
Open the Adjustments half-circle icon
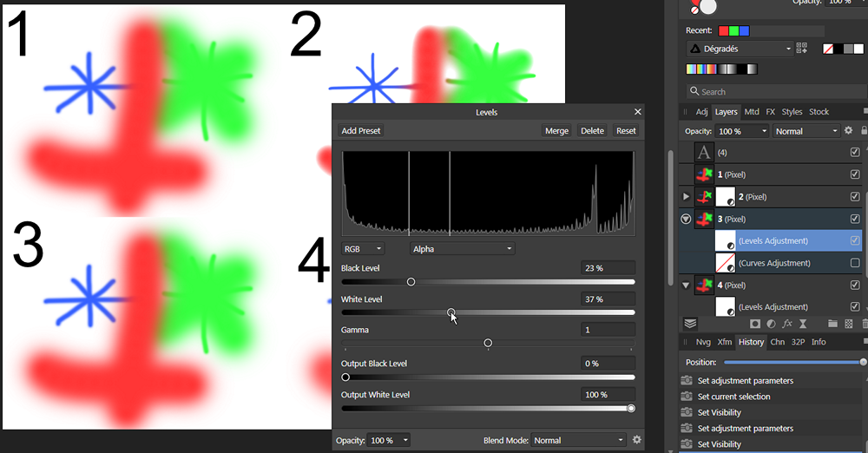click(771, 324)
